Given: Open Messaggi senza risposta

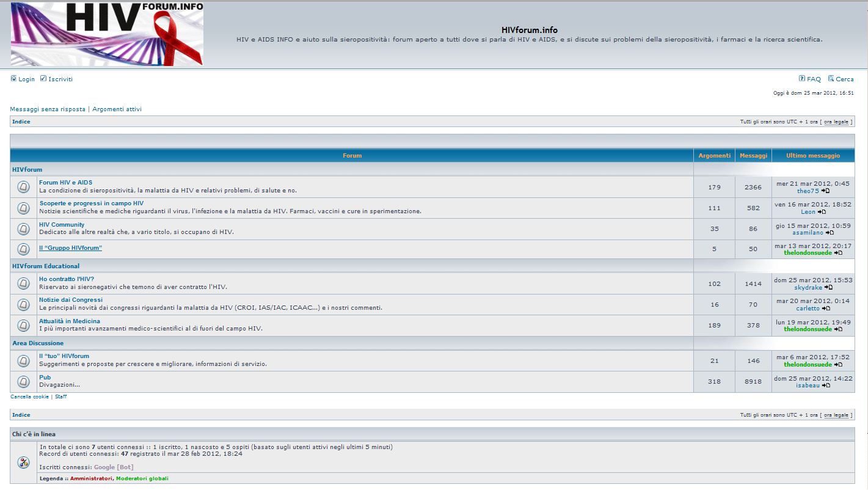Looking at the screenshot, I should tap(48, 109).
